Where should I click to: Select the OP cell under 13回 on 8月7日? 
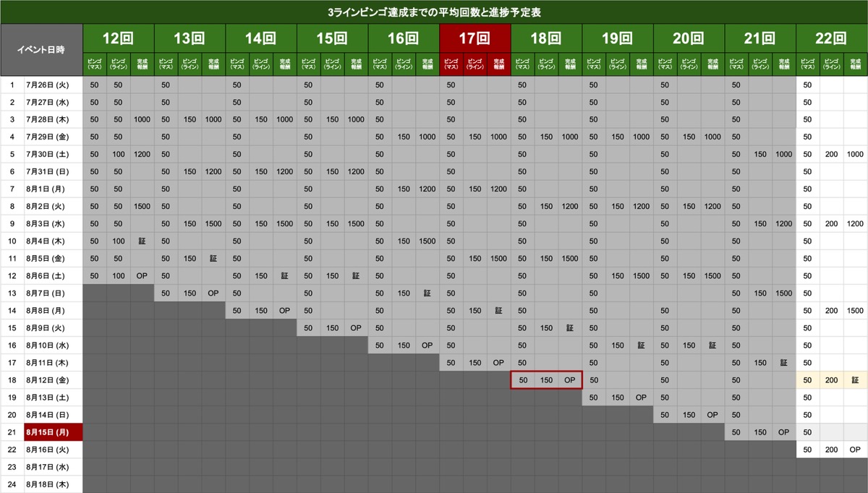213,293
